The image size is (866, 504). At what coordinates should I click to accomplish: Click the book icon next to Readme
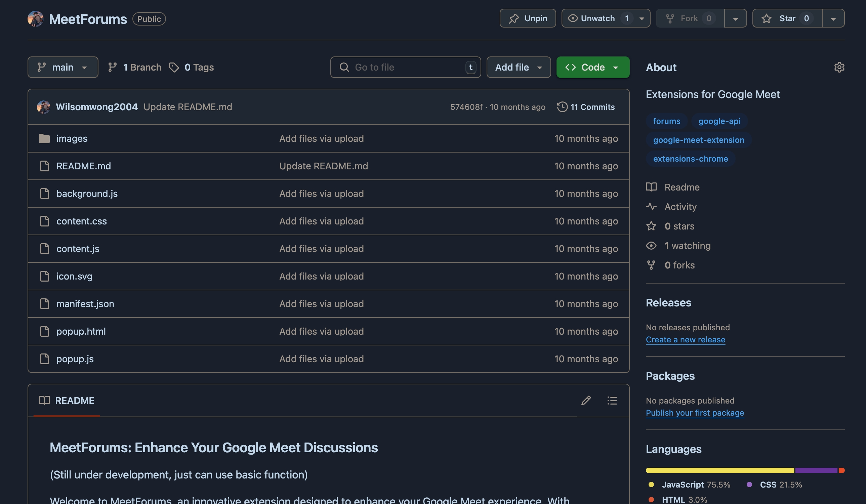click(x=651, y=187)
